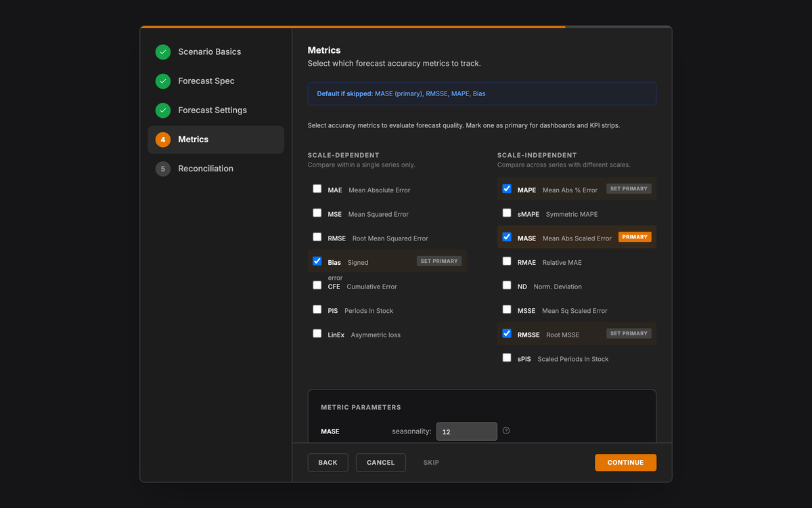Check the sMAPE Symmetric MAPE checkbox
Viewport: 812px width, 508px height.
click(x=507, y=213)
